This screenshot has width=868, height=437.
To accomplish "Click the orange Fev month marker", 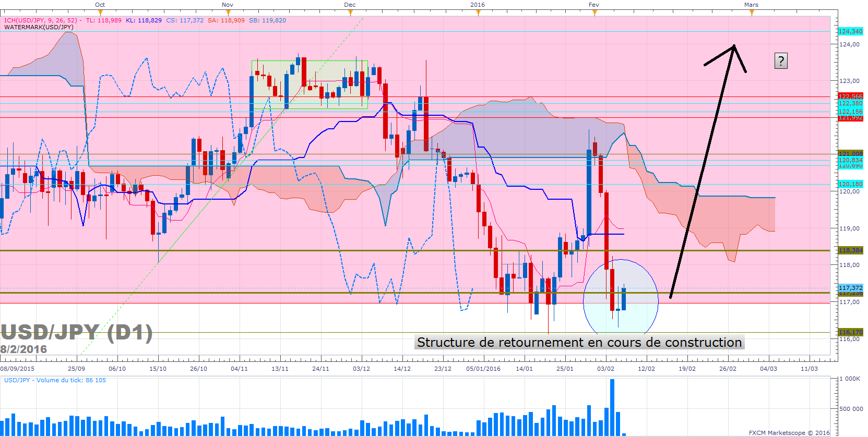I will coord(594,13).
